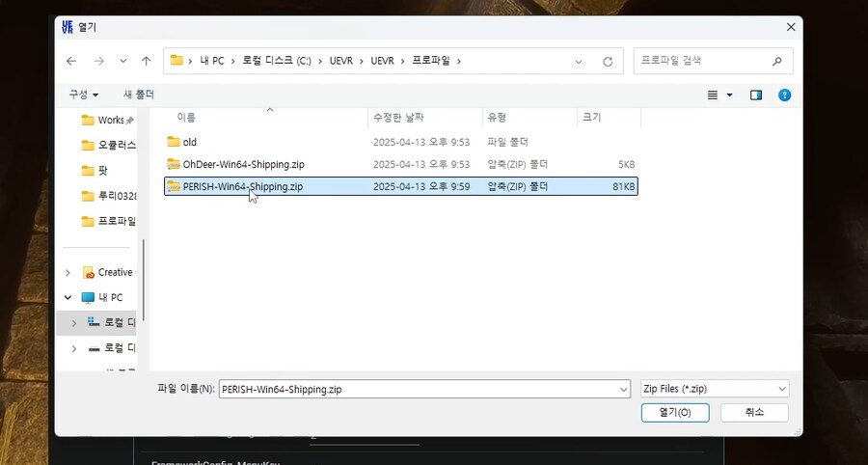Viewport: 868px width, 465px height.
Task: Select the first UEVR breadcrumb in path
Action: click(x=341, y=61)
